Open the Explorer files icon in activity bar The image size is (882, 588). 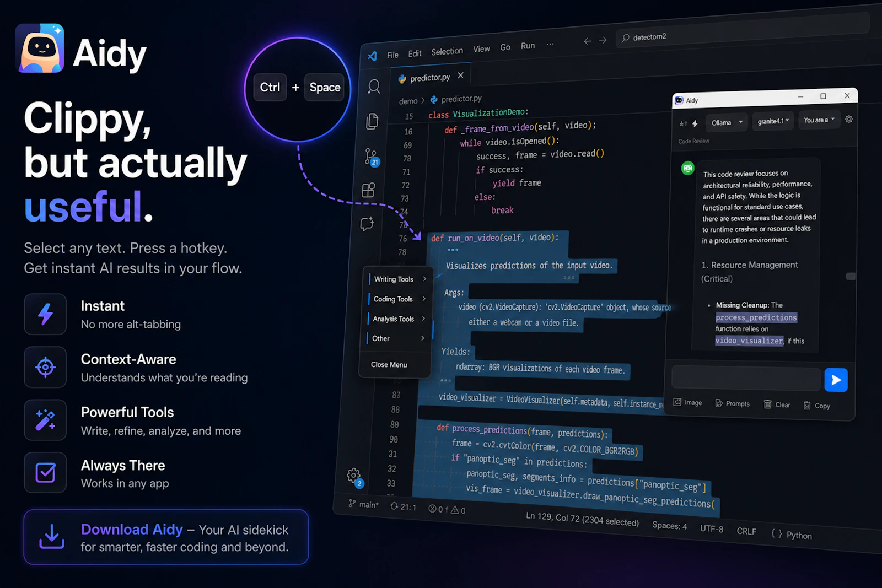(x=373, y=121)
